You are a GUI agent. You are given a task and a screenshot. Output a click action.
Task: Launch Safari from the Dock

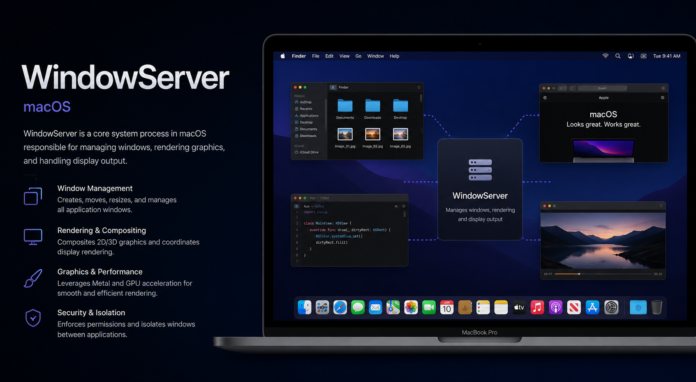(340, 307)
